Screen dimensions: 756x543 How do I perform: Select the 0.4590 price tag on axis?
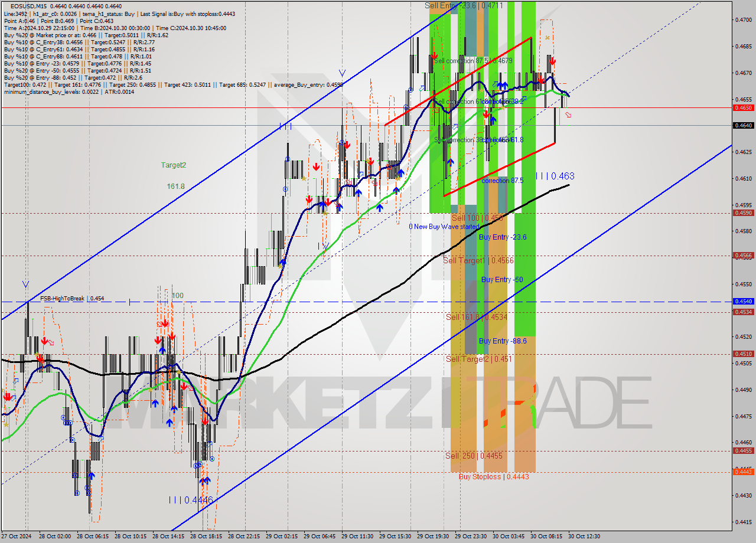tap(742, 213)
